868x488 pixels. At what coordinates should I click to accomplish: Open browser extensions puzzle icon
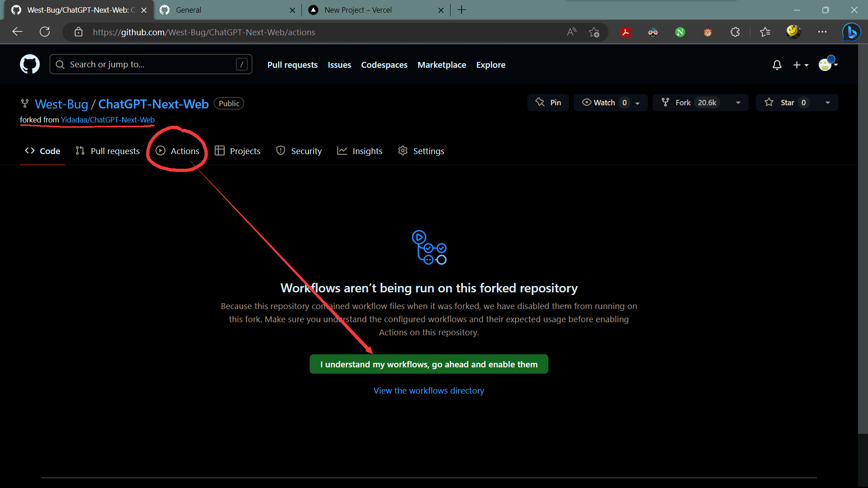pos(735,32)
